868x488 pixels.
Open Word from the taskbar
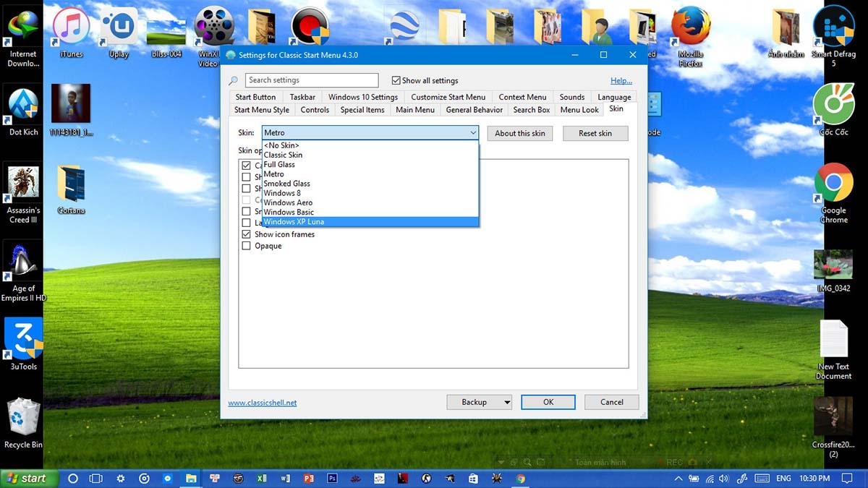(285, 479)
